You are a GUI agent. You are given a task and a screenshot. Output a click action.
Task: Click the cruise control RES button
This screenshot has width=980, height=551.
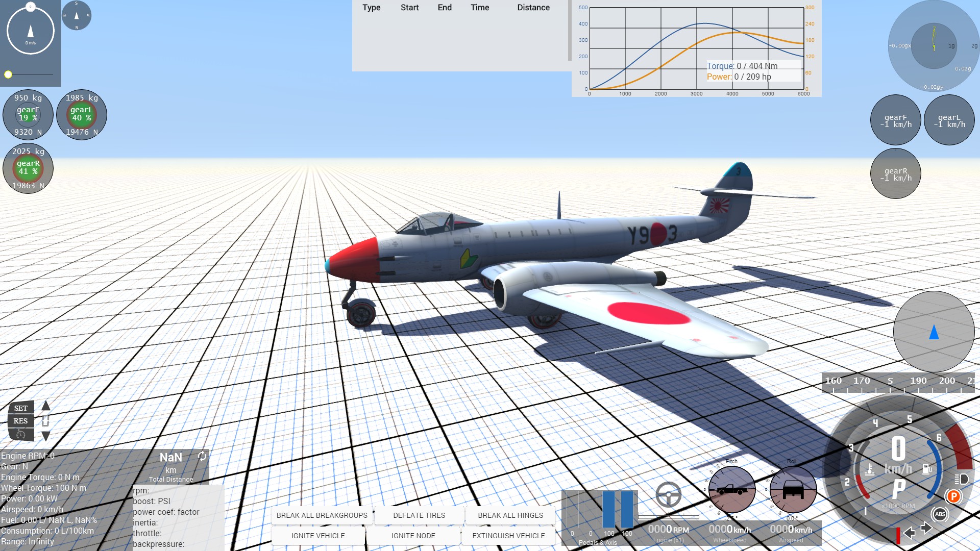[21, 421]
